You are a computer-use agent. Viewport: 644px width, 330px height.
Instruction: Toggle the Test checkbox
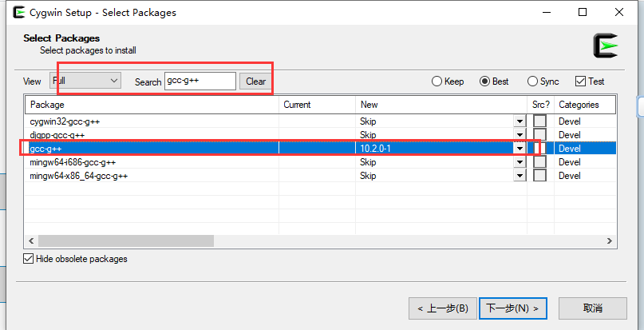(590, 82)
